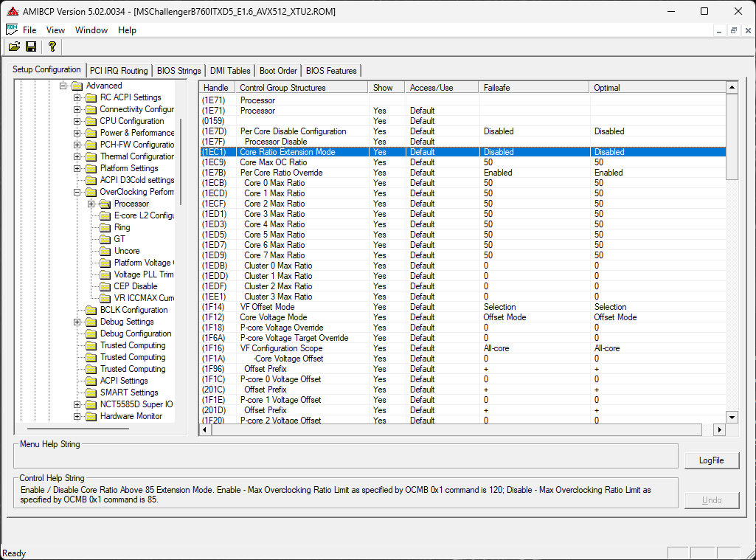Expand the Thermal Configuration node
The height and width of the screenshot is (560, 756).
click(x=77, y=156)
